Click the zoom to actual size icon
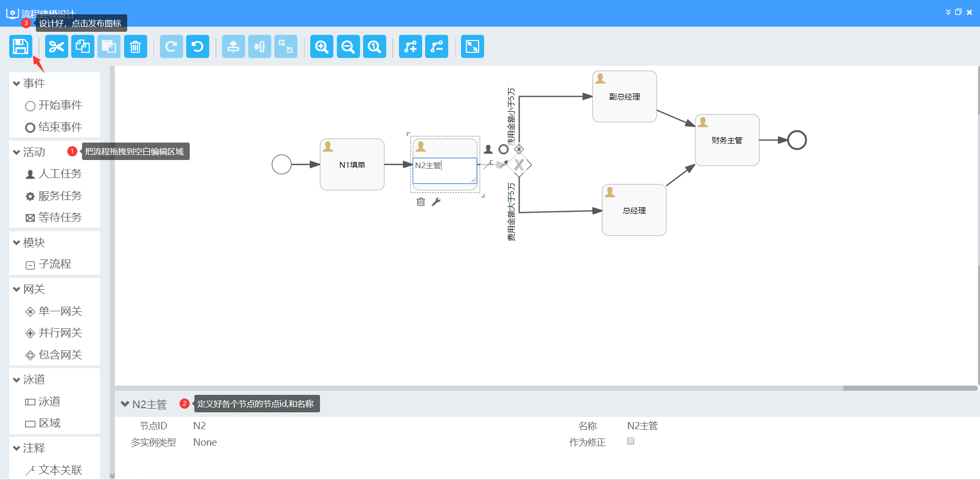The width and height of the screenshot is (980, 480). (x=374, y=47)
